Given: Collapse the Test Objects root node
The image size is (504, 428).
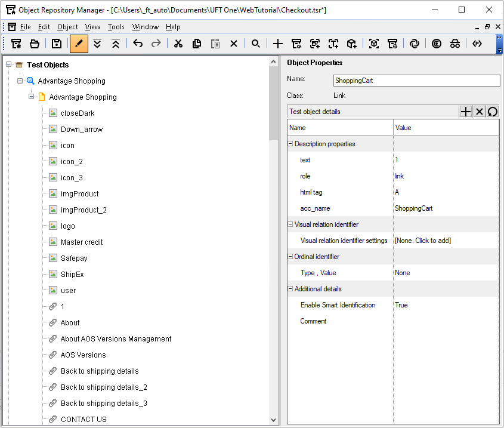Looking at the screenshot, I should (x=9, y=64).
